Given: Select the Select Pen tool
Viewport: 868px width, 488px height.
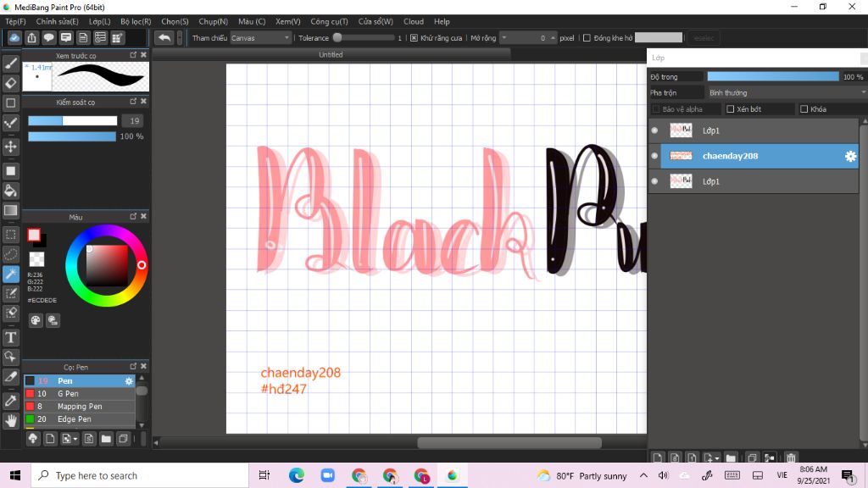Looking at the screenshot, I should [x=10, y=293].
